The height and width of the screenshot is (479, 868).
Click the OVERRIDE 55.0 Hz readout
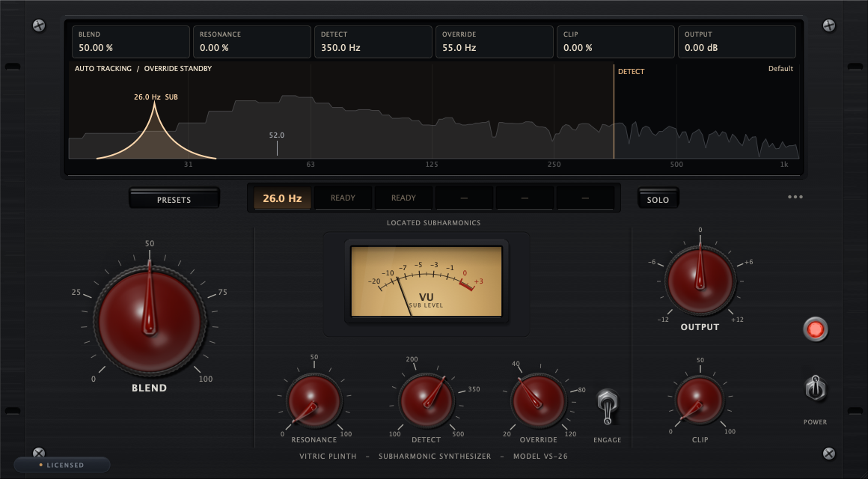[x=495, y=41]
